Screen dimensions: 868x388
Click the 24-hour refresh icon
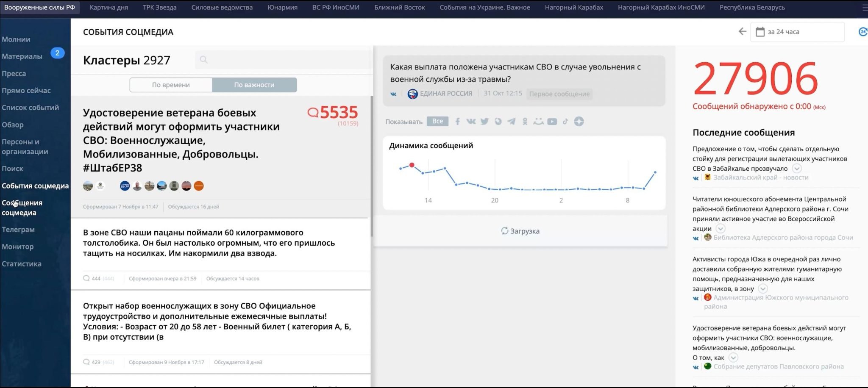click(x=862, y=32)
